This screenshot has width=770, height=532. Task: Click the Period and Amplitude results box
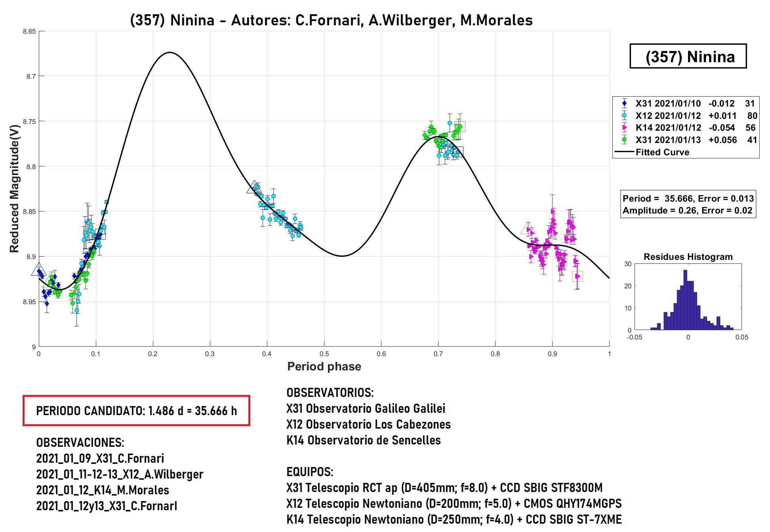[688, 204]
